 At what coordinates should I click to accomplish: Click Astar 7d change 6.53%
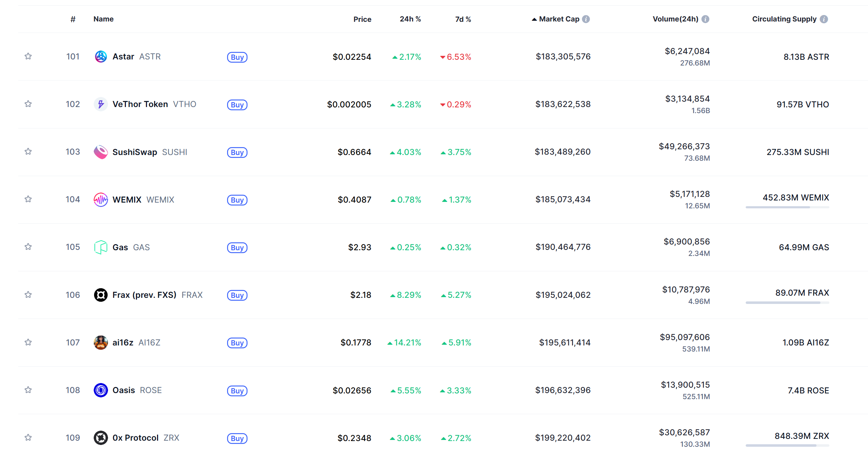click(456, 57)
